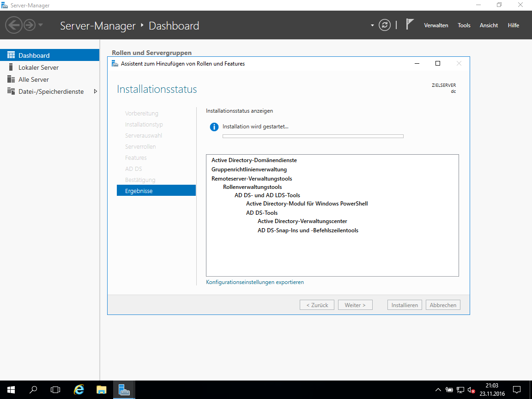Click the installation progress bar
The width and height of the screenshot is (532, 399).
click(x=313, y=136)
